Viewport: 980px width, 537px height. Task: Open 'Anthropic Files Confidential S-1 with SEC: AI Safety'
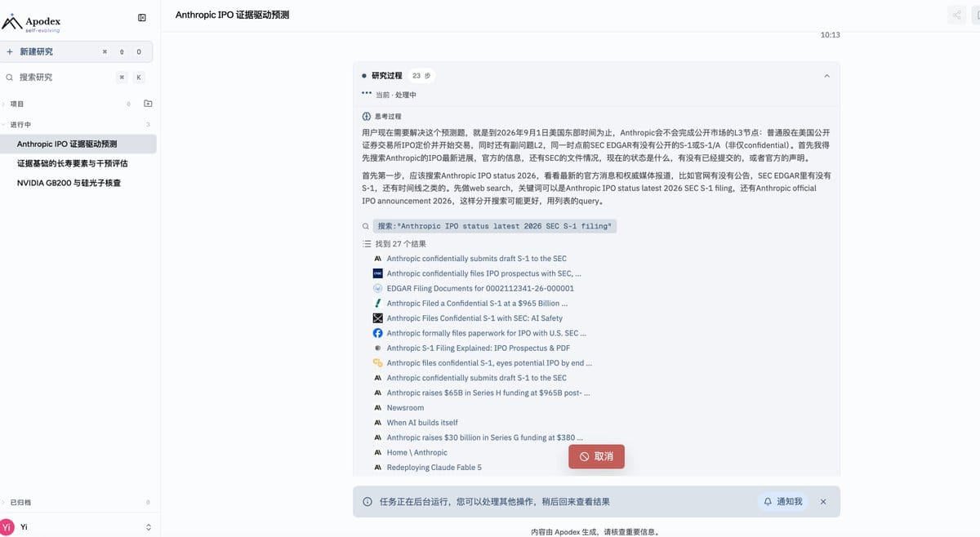474,318
